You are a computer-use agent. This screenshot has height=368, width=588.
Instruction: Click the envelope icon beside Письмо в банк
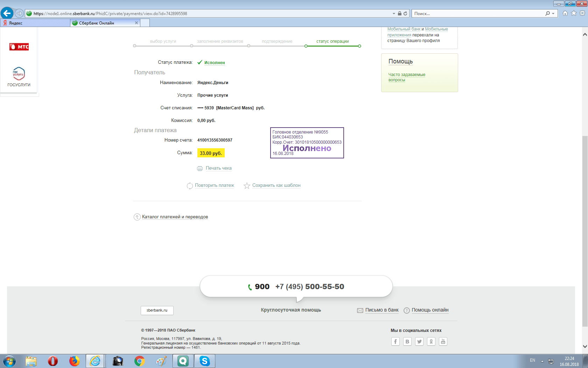(360, 311)
